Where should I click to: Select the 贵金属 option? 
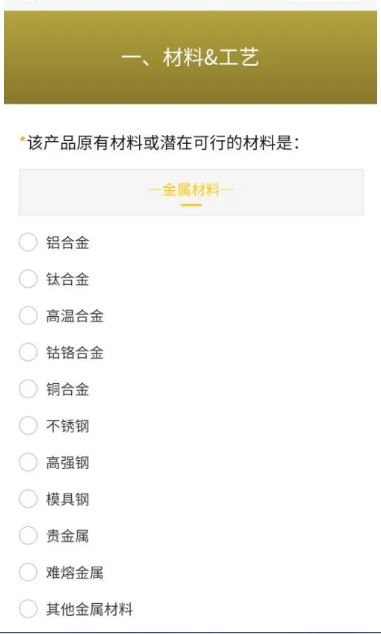click(28, 536)
